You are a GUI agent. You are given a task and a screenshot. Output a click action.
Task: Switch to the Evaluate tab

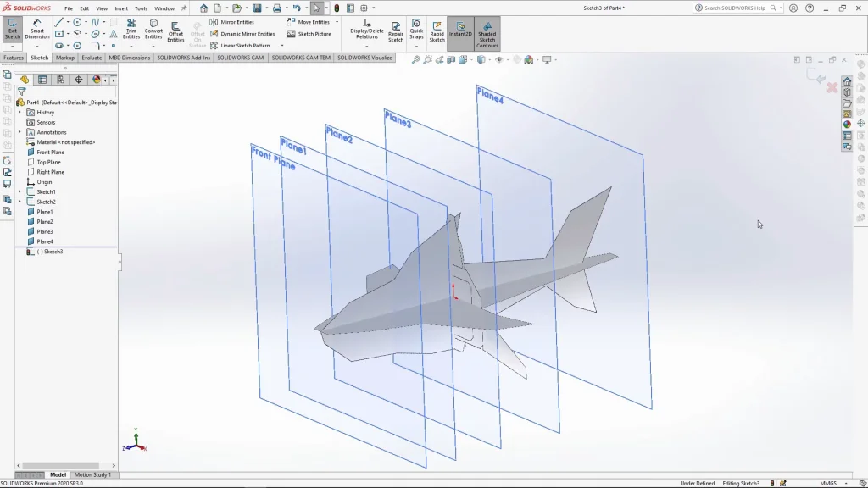coord(92,58)
